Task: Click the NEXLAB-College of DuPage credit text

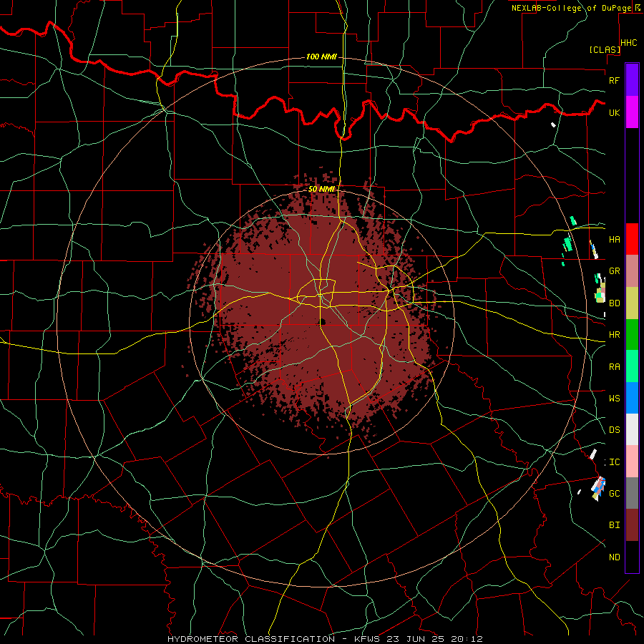Action: tap(571, 8)
